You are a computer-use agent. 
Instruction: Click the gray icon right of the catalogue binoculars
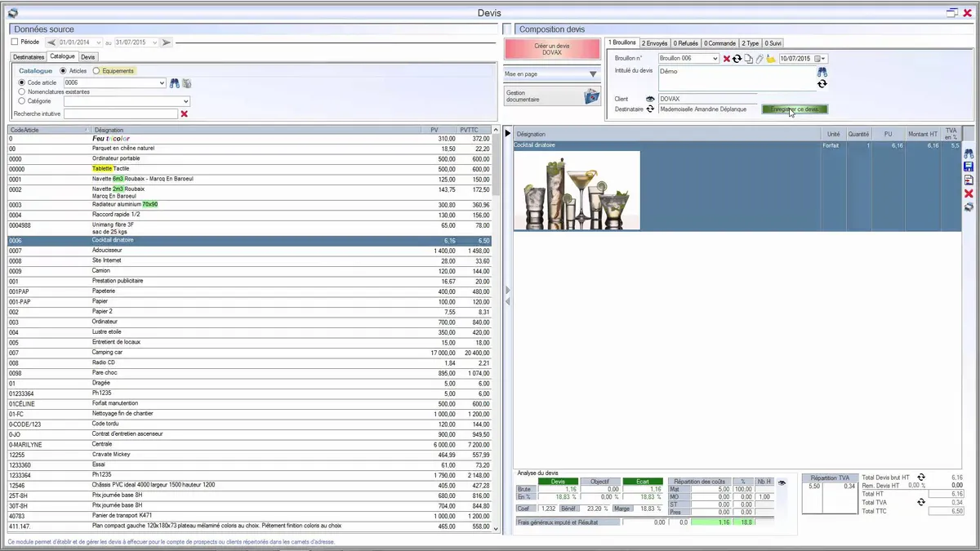pyautogui.click(x=186, y=82)
